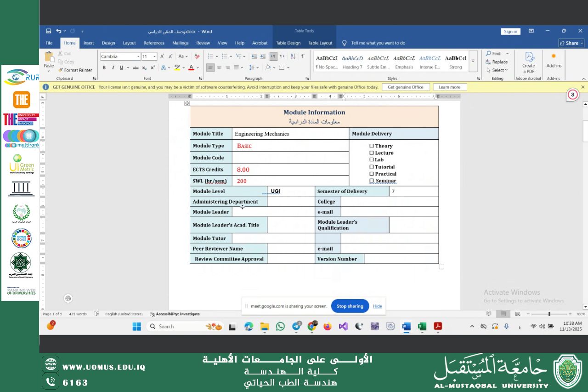Toggle bold formatting
Screen dimensions: 588x392
tap(105, 67)
